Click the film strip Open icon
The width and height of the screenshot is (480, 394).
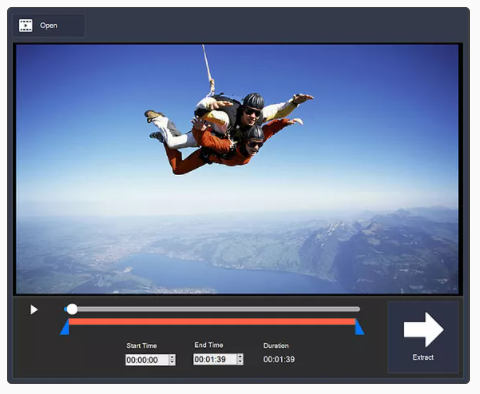[26, 25]
